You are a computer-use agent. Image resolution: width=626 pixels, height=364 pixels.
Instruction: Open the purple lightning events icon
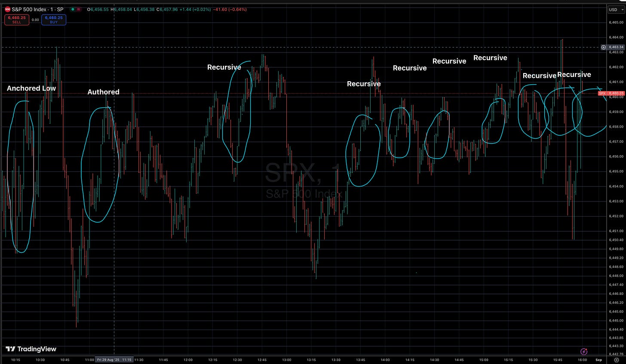tap(584, 352)
